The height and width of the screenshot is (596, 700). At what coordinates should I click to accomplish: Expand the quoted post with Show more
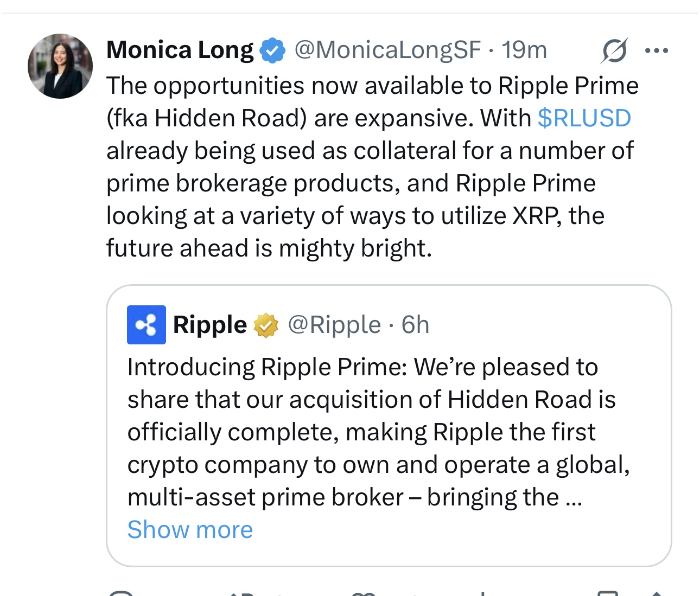coord(190,529)
